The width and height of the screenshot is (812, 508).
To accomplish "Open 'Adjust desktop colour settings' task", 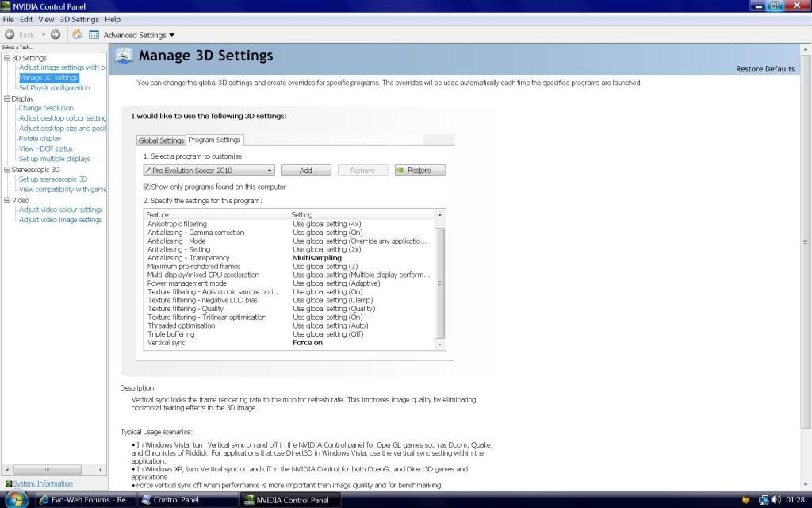I will pos(62,118).
